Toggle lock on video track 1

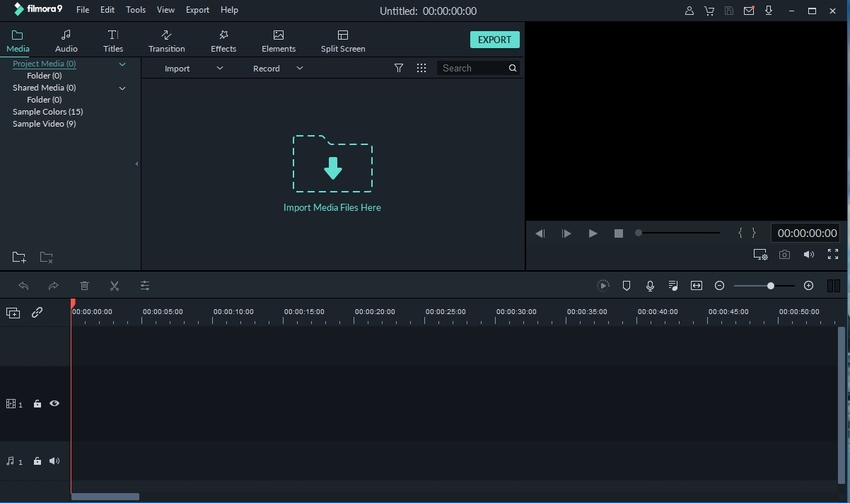click(x=37, y=404)
